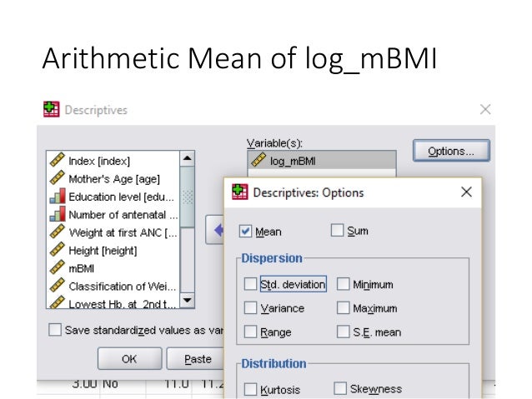Select Weight at first ANC variable
This screenshot has height=399, width=532.
pos(113,232)
